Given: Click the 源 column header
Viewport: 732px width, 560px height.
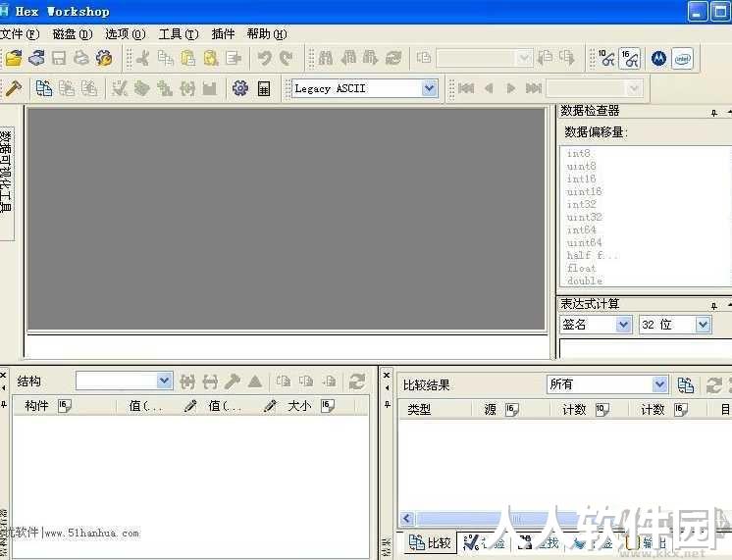Looking at the screenshot, I should point(510,410).
